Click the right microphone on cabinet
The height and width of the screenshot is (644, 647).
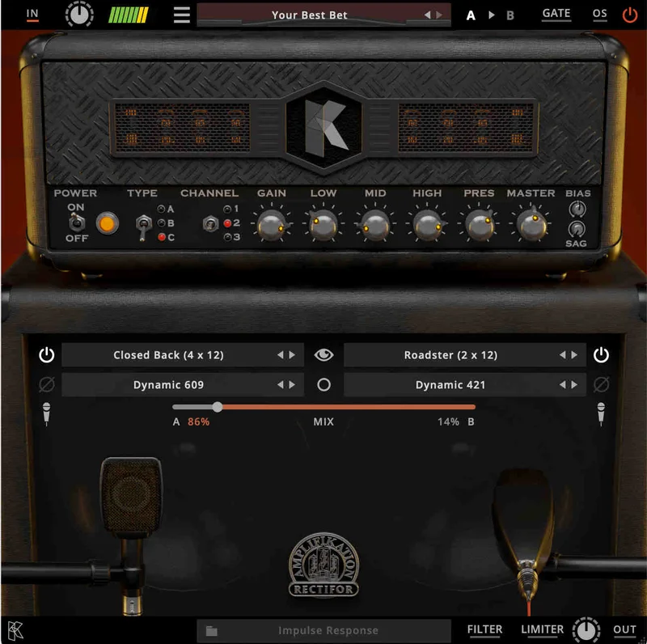click(x=524, y=520)
